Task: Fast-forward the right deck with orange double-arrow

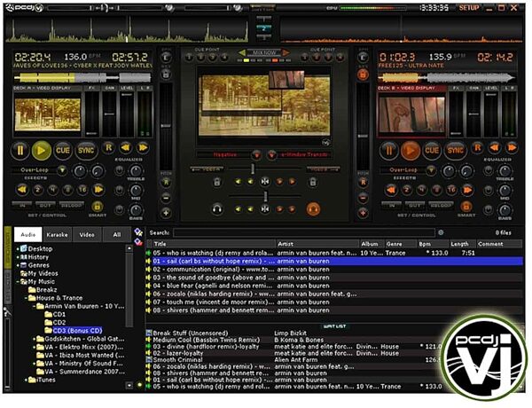Action: (512, 147)
